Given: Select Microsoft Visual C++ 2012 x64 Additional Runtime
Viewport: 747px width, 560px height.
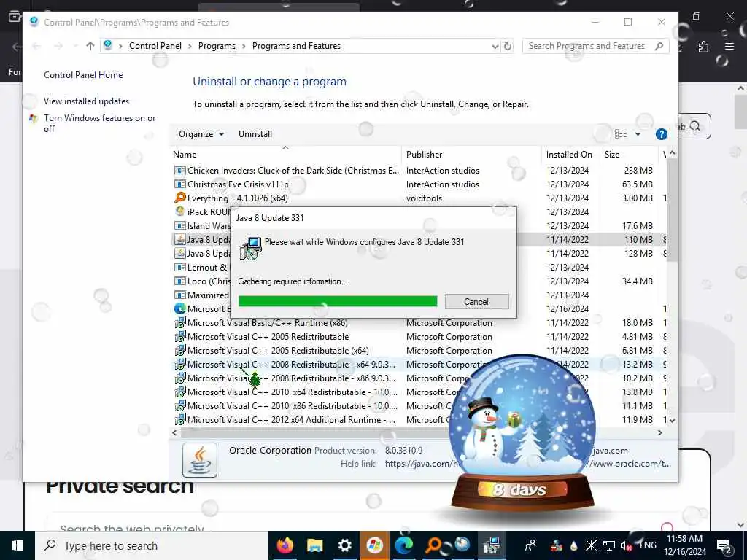Looking at the screenshot, I should click(291, 419).
